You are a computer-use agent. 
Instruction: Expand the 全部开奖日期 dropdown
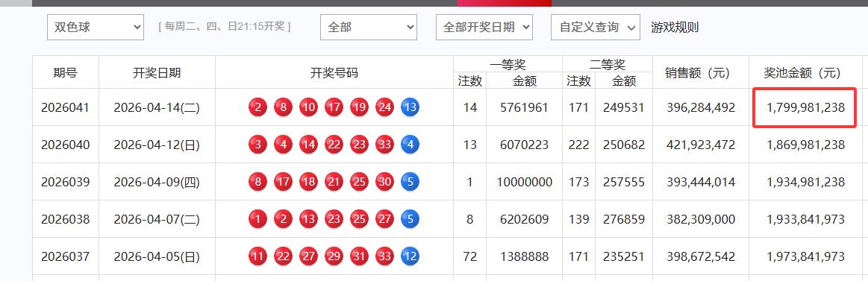point(484,27)
